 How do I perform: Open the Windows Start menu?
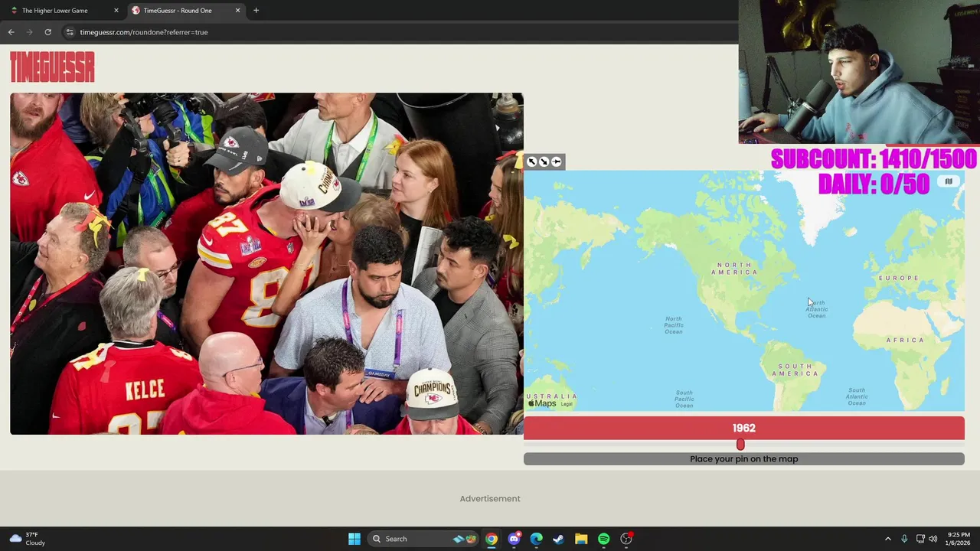pyautogui.click(x=354, y=539)
